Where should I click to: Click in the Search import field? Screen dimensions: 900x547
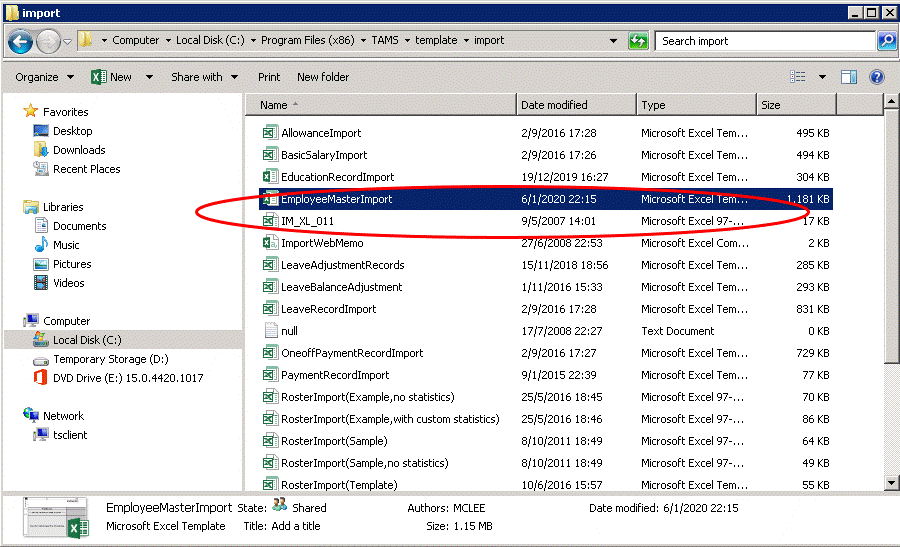(x=763, y=41)
